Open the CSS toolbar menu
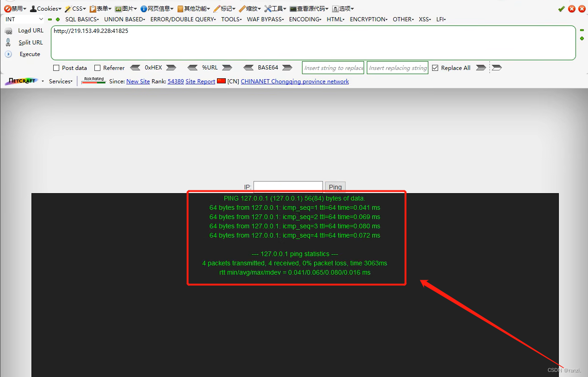 click(x=75, y=9)
